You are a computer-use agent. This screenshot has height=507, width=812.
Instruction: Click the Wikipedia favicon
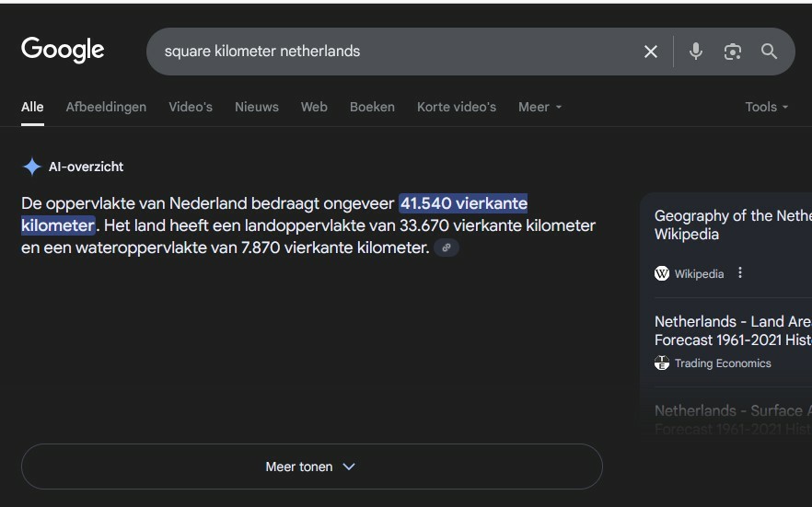(662, 273)
